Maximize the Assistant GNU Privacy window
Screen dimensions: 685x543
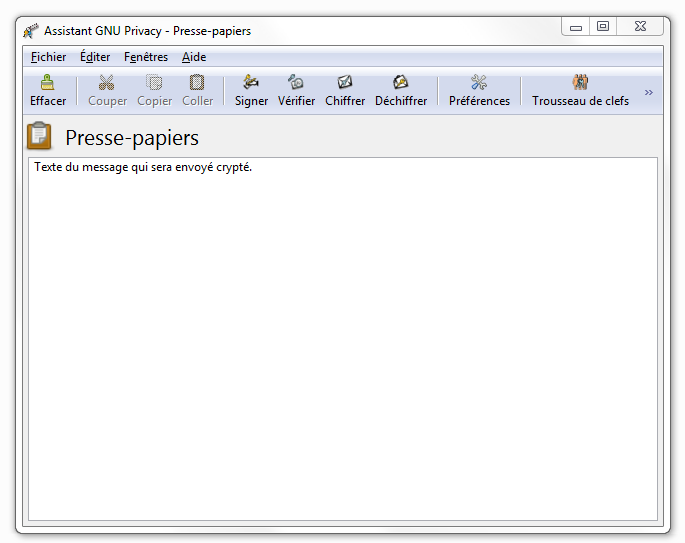[603, 27]
